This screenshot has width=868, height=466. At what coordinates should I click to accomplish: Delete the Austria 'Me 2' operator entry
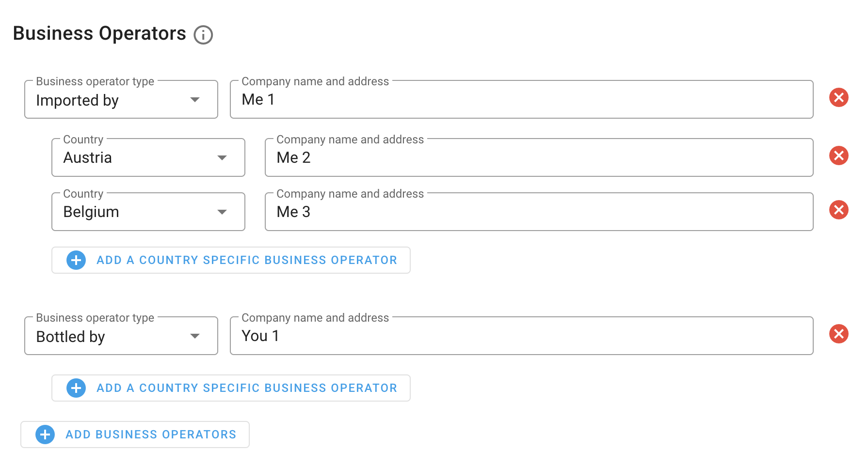point(838,156)
